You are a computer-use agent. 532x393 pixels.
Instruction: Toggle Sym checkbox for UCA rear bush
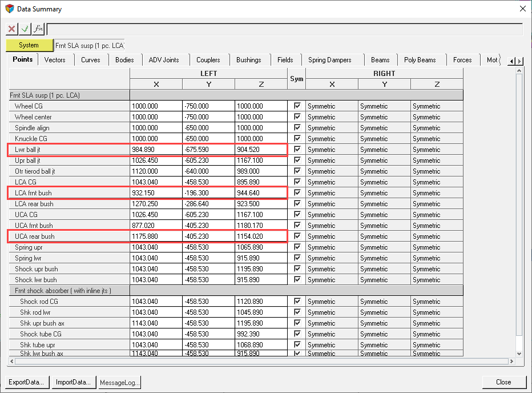[x=297, y=236]
